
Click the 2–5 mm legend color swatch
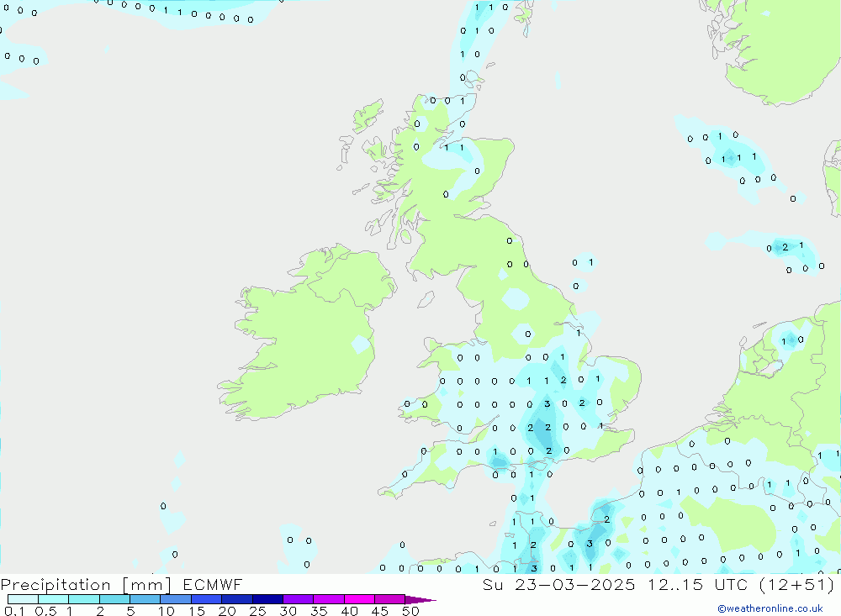pos(114,599)
